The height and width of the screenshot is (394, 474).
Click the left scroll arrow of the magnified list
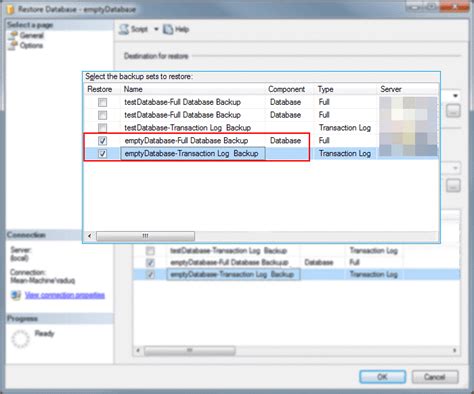click(x=89, y=236)
